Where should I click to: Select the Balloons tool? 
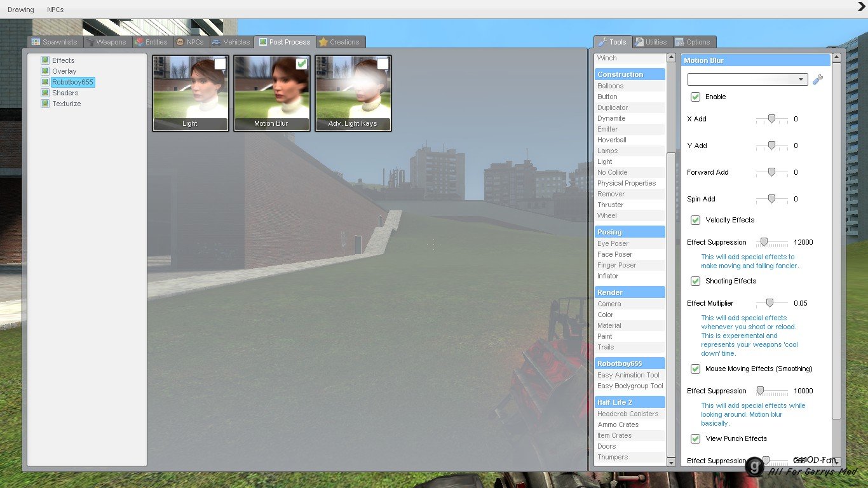(630, 86)
